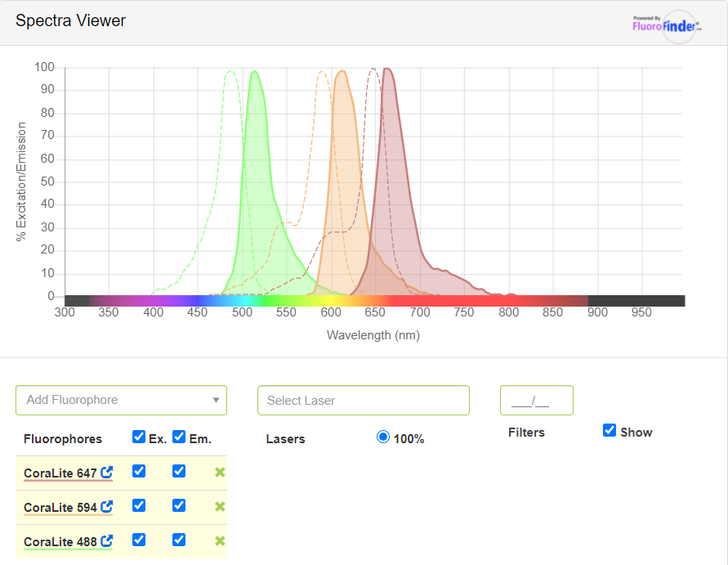The image size is (728, 565).
Task: Open CoraLite 647 external link icon
Action: (106, 473)
